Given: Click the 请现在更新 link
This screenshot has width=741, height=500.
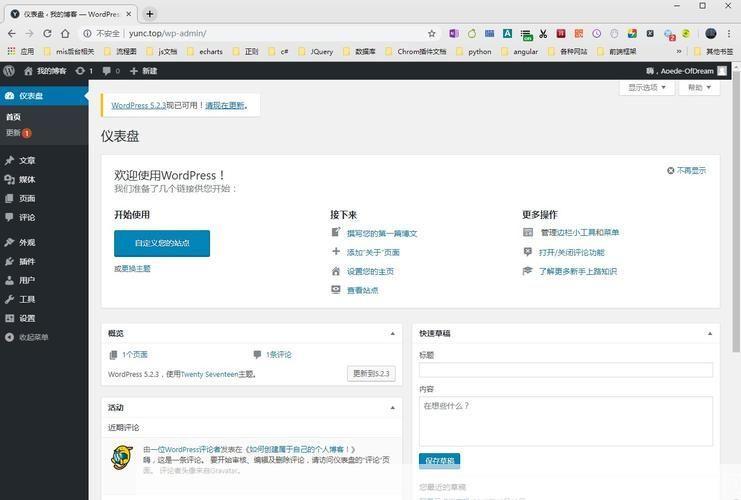Looking at the screenshot, I should pyautogui.click(x=225, y=105).
